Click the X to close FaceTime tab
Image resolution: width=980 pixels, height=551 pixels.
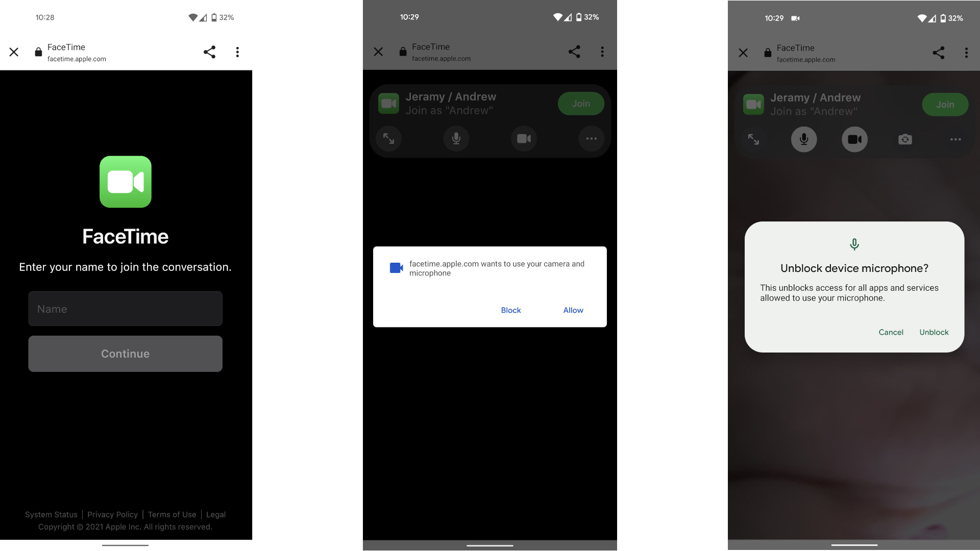click(13, 52)
